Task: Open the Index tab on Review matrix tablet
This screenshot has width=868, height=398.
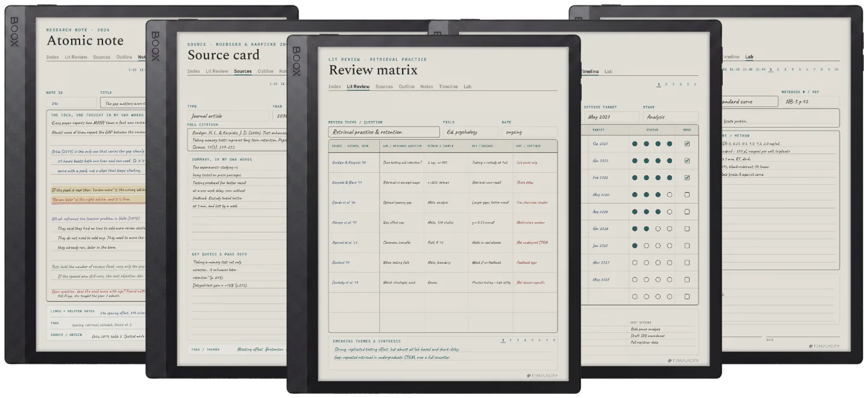Action: [x=335, y=87]
